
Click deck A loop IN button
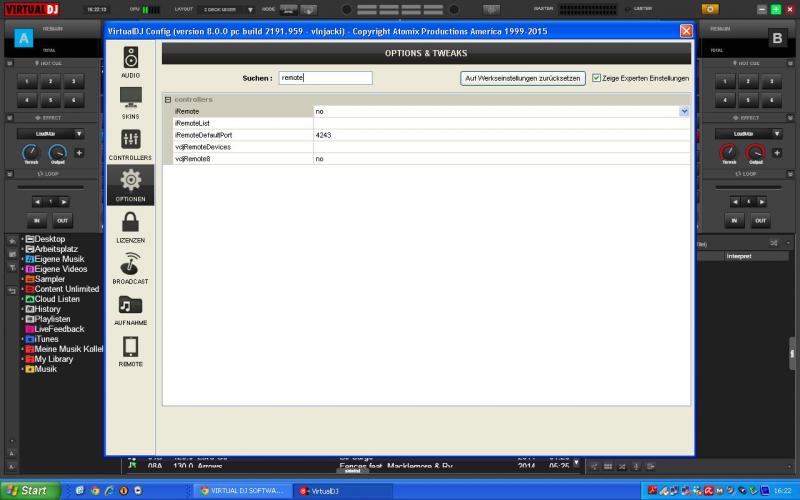pos(37,220)
